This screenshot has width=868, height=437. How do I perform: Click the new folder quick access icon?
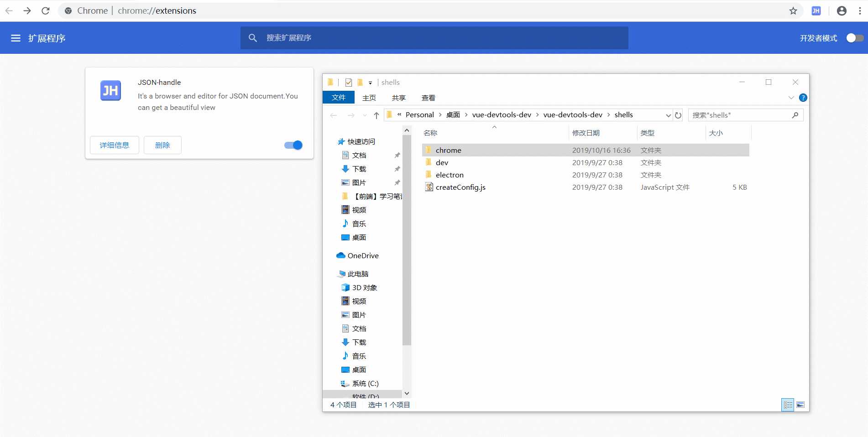tap(360, 83)
